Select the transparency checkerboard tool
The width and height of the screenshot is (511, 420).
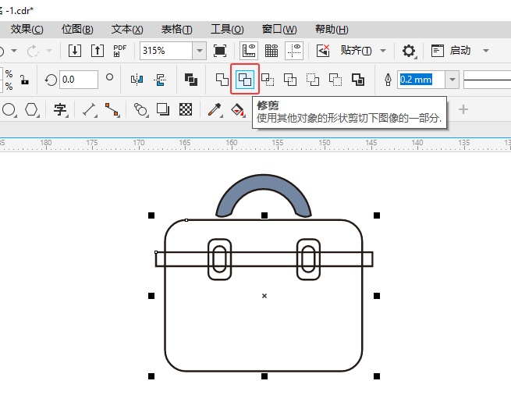pos(186,109)
